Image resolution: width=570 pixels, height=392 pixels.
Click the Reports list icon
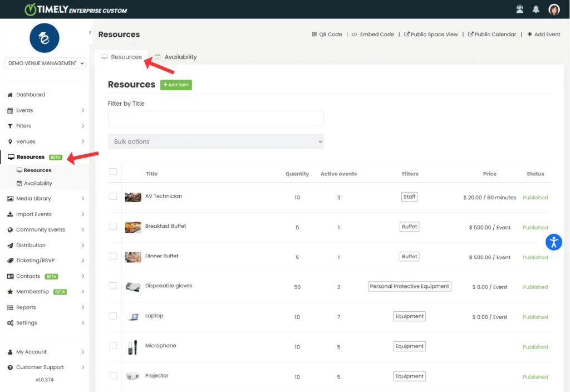[x=10, y=307]
